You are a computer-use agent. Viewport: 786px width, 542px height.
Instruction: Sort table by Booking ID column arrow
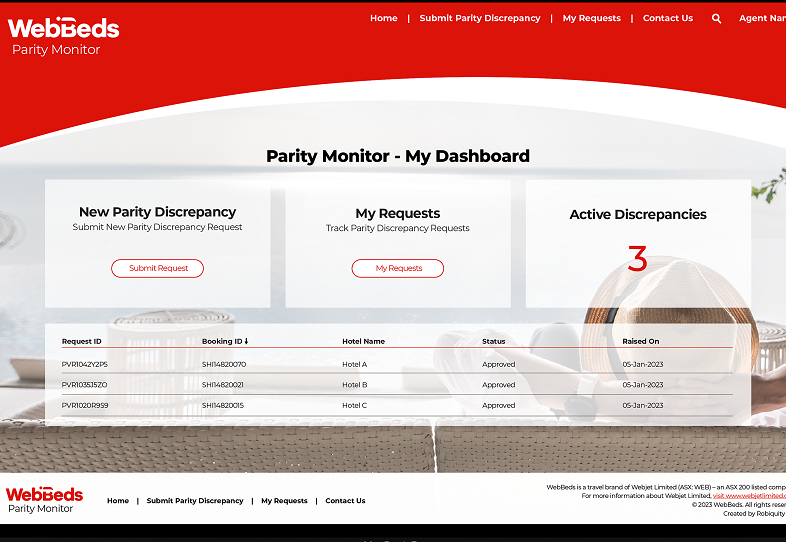coord(246,341)
